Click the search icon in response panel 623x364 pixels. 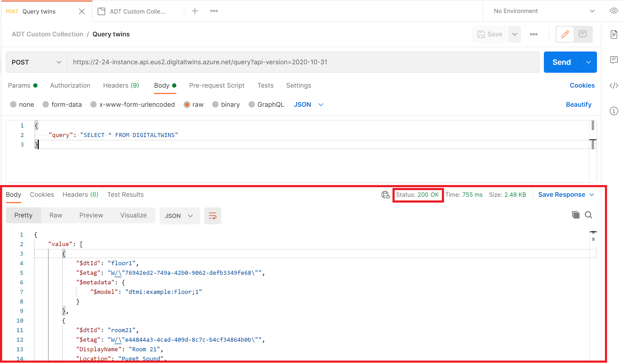pyautogui.click(x=588, y=215)
